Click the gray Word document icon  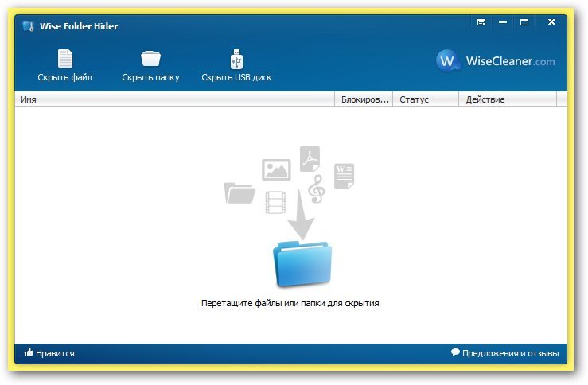(344, 176)
